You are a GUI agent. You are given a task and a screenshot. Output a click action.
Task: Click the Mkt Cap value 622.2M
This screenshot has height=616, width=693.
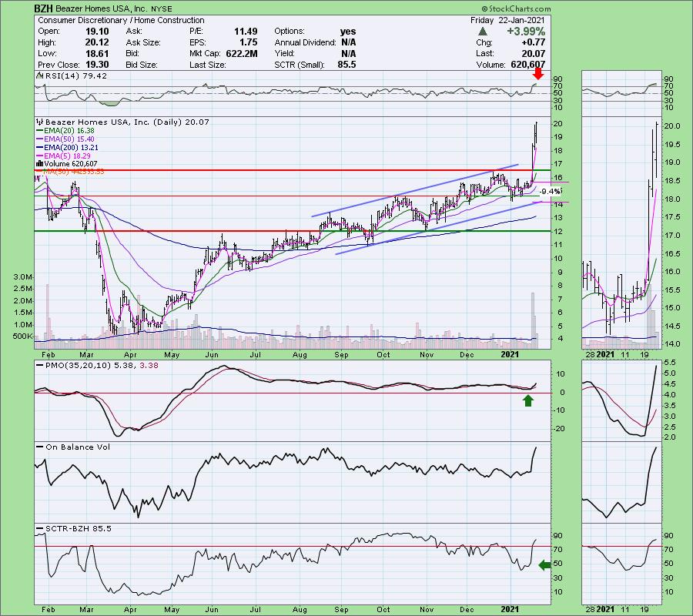241,53
